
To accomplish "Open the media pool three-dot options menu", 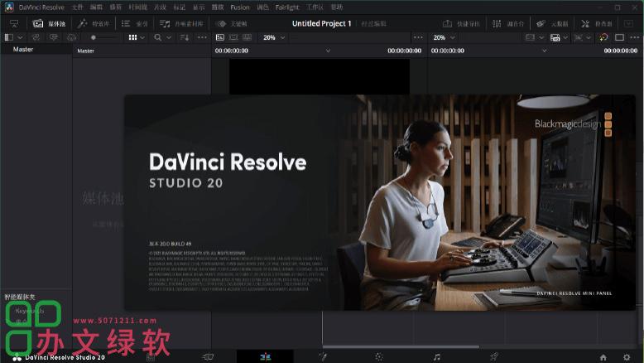I will click(x=203, y=37).
